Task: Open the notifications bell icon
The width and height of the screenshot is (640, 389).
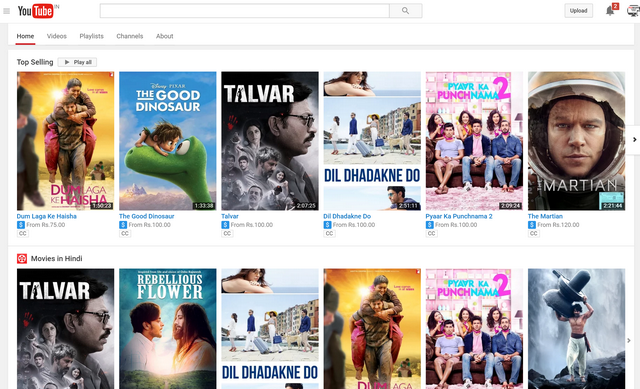Action: coord(610,11)
